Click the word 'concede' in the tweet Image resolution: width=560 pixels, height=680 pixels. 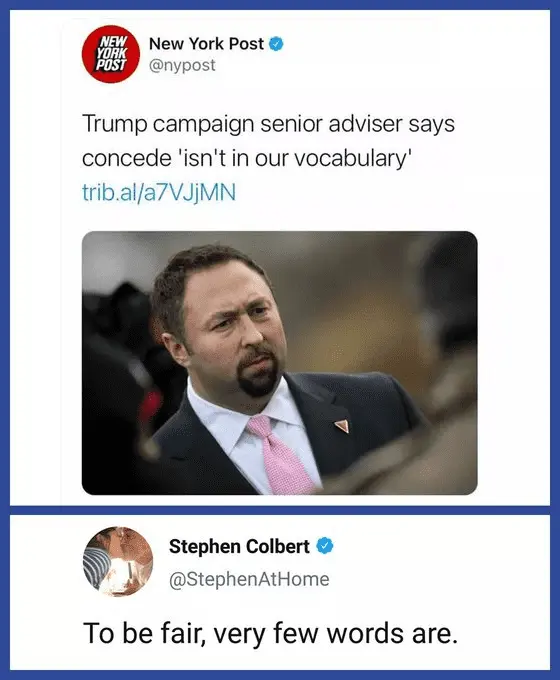point(127,159)
